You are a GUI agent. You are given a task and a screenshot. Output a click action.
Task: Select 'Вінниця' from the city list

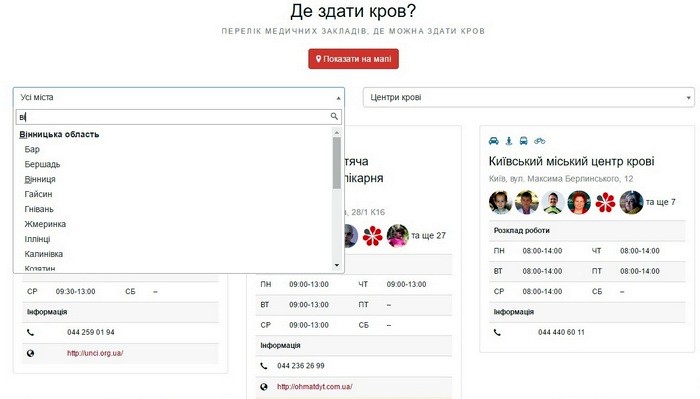click(40, 179)
